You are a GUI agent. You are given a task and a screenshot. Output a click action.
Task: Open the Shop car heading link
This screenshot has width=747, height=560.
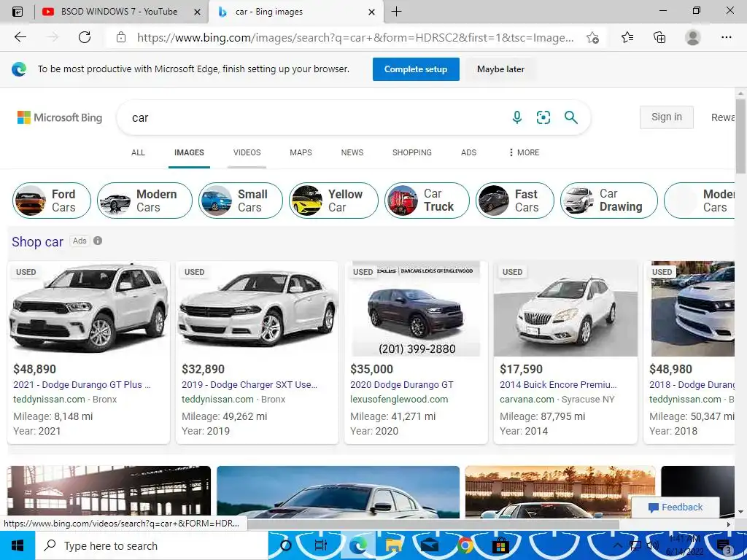click(x=38, y=241)
